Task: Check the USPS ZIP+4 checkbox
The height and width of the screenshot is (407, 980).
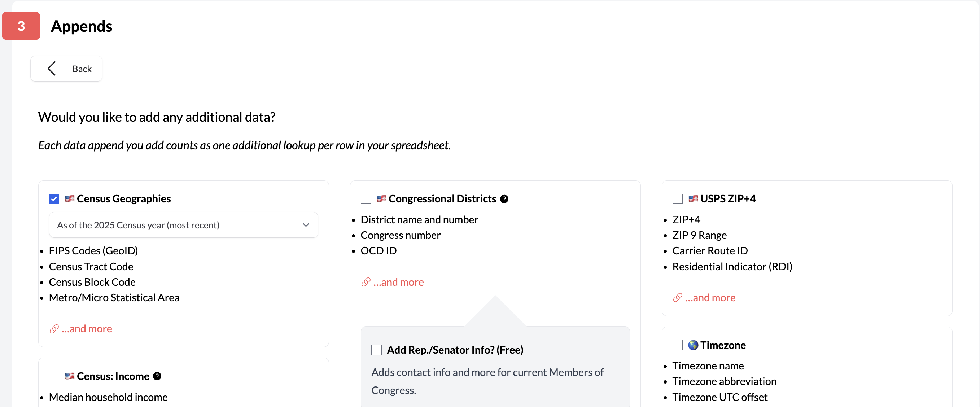Action: [677, 198]
